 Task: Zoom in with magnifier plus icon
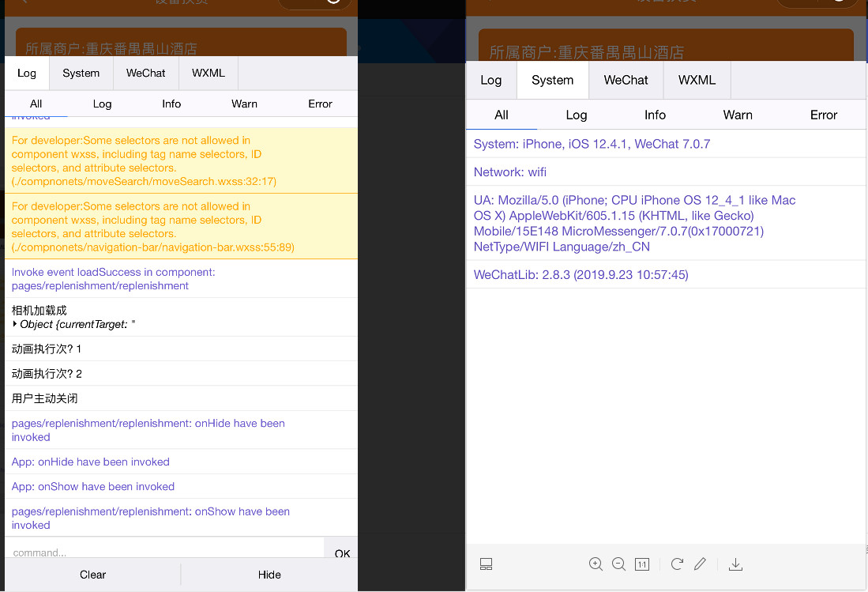596,564
